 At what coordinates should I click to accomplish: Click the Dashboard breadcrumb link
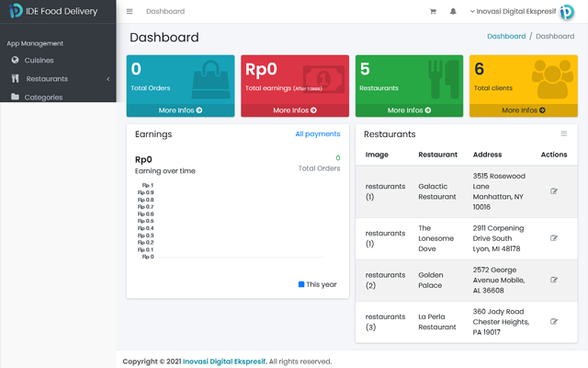click(506, 37)
